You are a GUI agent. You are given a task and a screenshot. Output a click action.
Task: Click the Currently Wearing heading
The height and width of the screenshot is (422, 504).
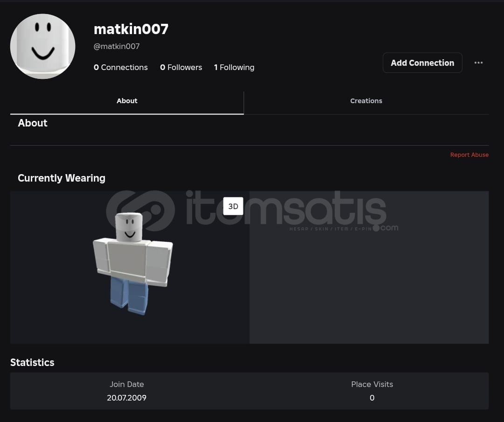(x=62, y=178)
